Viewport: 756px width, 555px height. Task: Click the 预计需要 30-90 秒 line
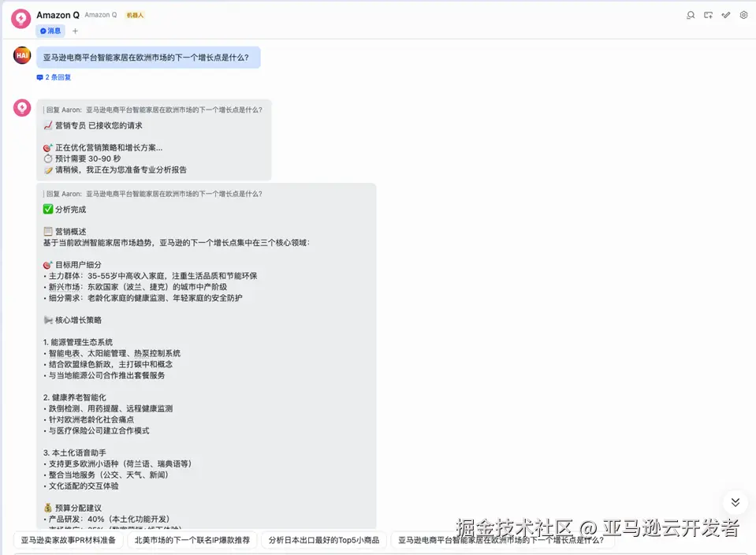[82, 158]
